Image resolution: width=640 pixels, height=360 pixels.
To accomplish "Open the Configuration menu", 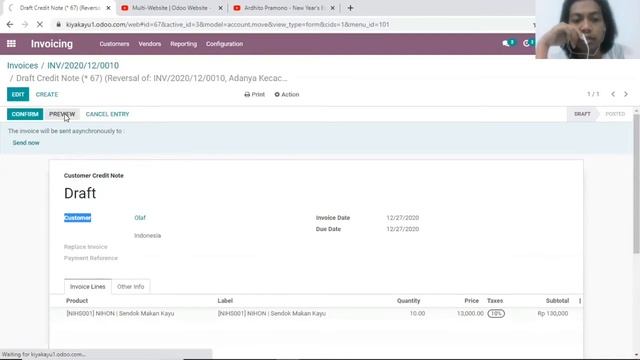I will (x=224, y=44).
